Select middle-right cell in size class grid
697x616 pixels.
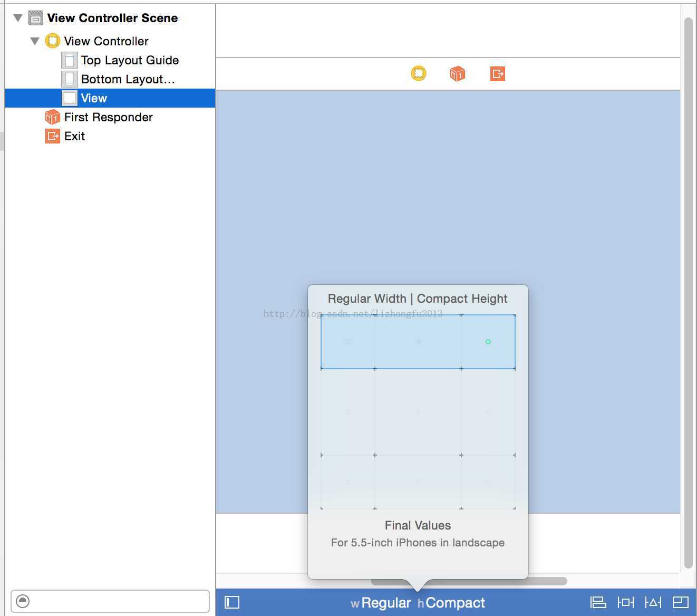[x=488, y=412]
